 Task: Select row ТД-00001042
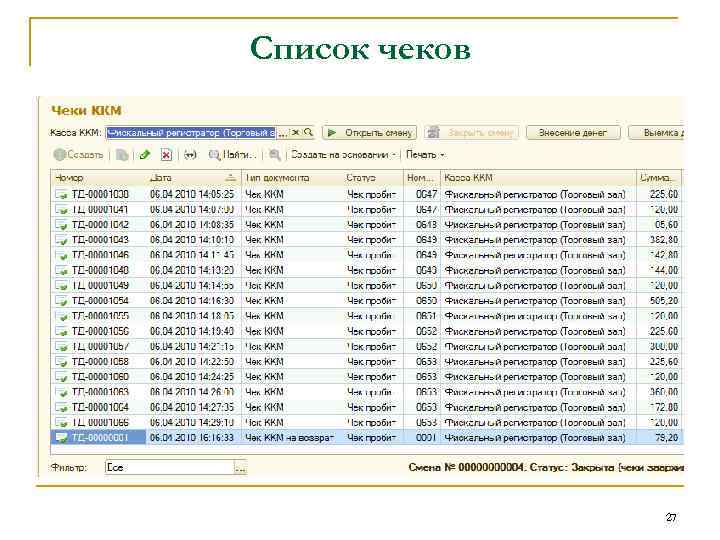(366, 225)
